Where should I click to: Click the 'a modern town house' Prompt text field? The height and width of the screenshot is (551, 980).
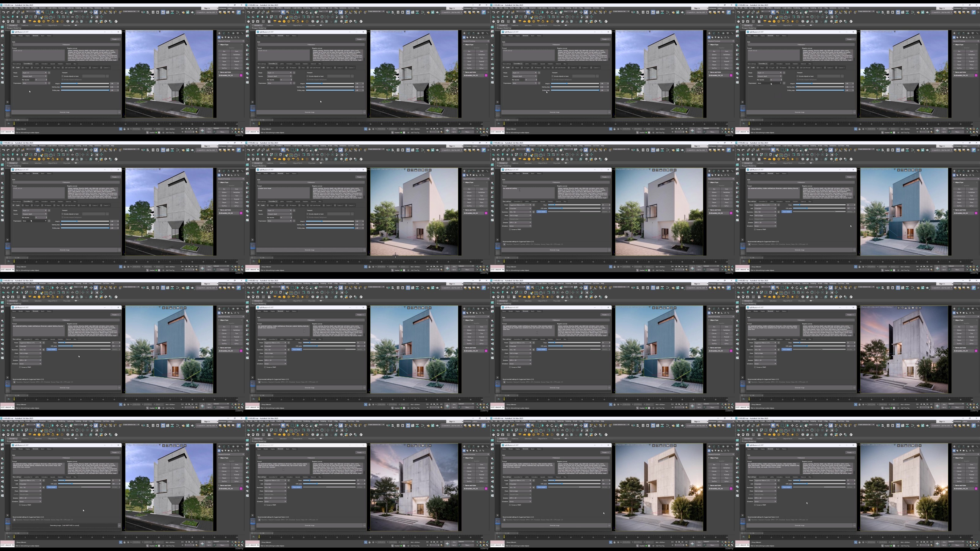coord(284,193)
